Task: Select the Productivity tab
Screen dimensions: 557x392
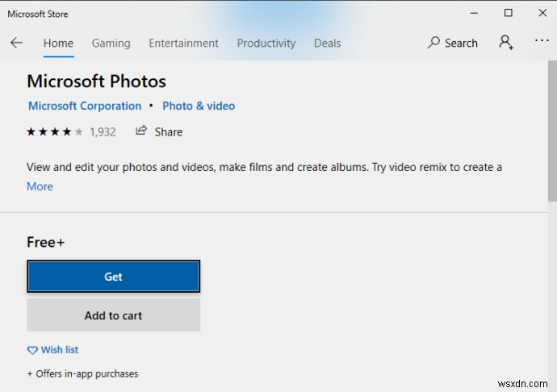Action: [x=266, y=43]
